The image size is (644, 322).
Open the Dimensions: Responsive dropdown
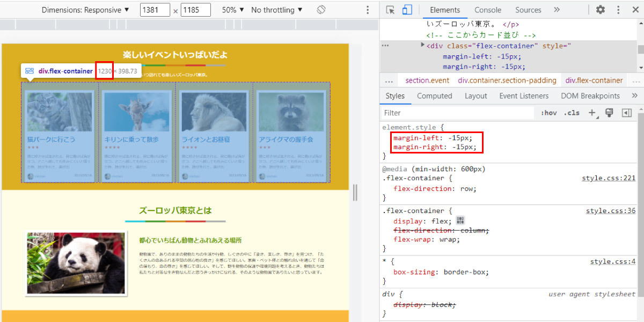(x=85, y=10)
